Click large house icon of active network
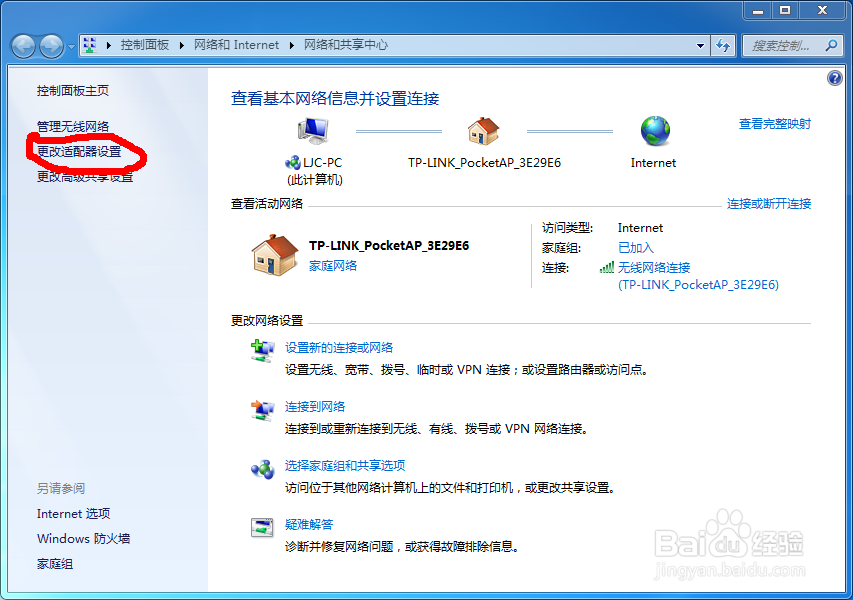The height and width of the screenshot is (600, 853). click(x=275, y=255)
